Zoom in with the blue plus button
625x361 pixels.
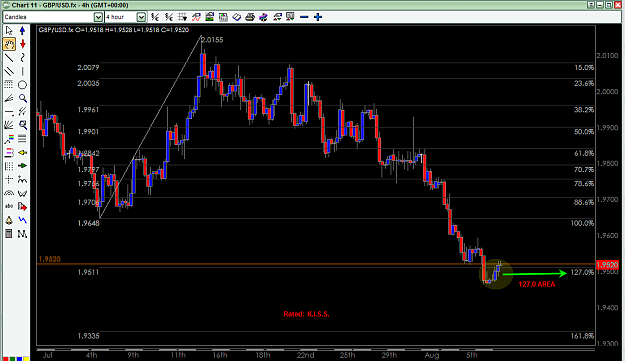coord(318,17)
